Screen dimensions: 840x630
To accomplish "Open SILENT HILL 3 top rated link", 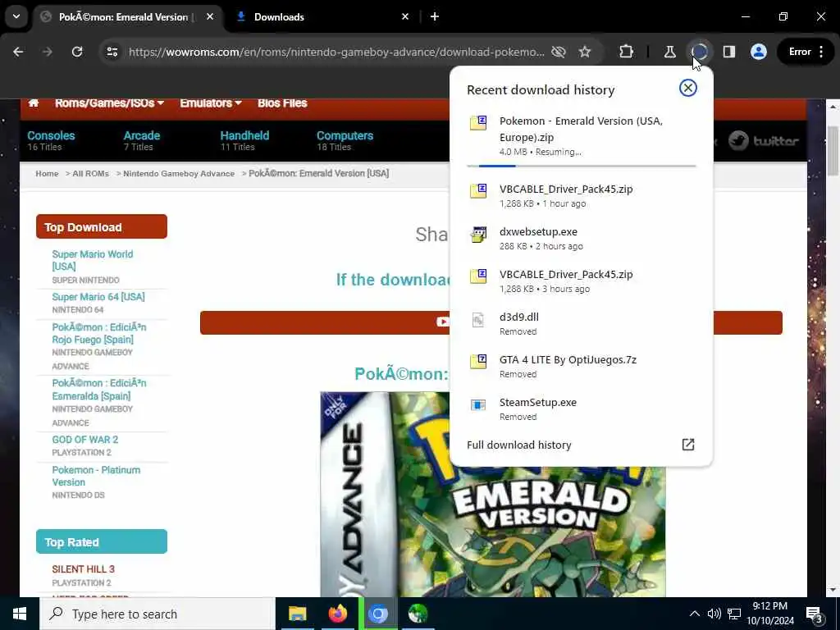I will click(83, 569).
